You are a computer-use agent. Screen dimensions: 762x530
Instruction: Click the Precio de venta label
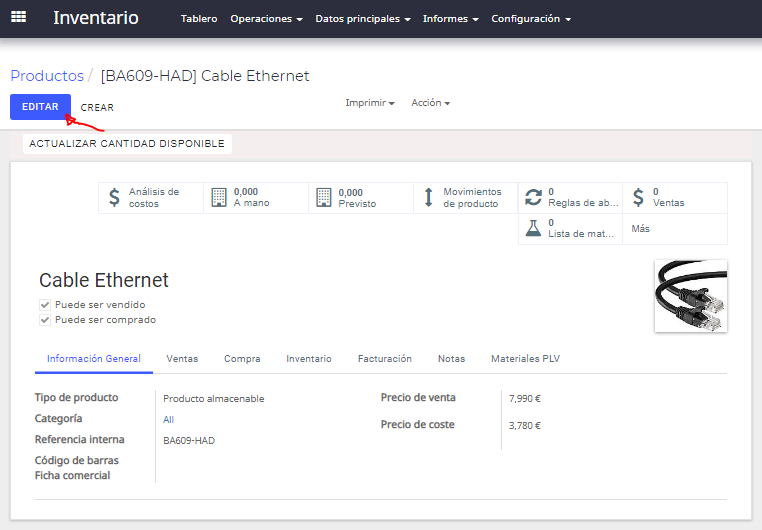[x=418, y=397]
